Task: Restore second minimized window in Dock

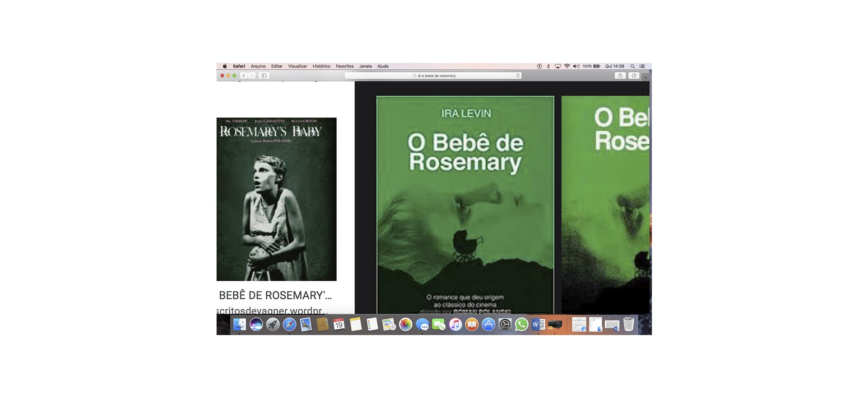Action: (x=595, y=324)
